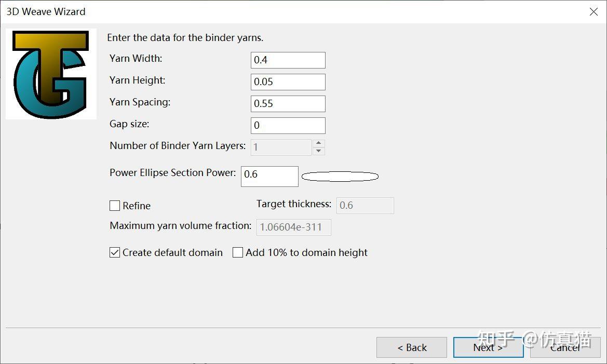Enable the Refine checkbox
Viewport: 607px width, 364px height.
tap(115, 206)
